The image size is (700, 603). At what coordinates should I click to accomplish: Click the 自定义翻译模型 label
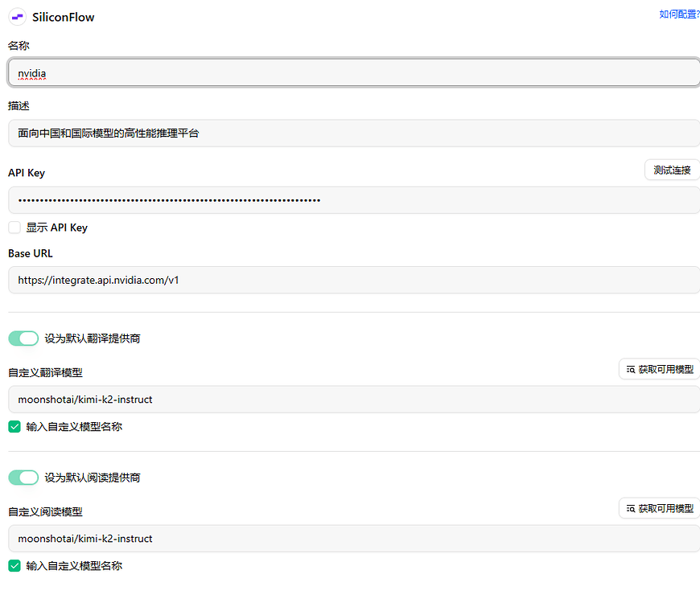click(45, 372)
